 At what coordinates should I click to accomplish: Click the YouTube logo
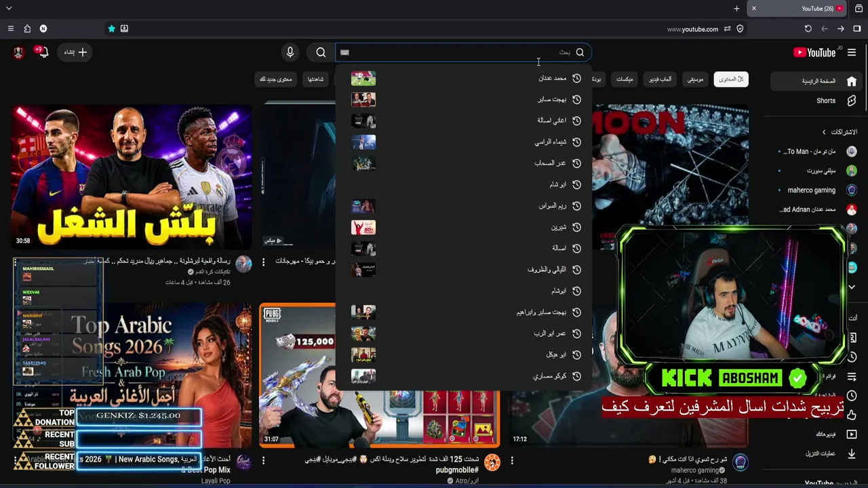point(816,52)
